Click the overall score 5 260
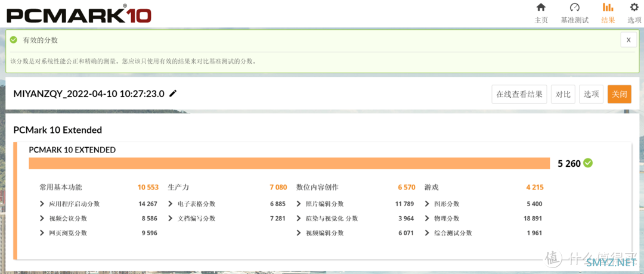The image size is (644, 274). coord(569,164)
